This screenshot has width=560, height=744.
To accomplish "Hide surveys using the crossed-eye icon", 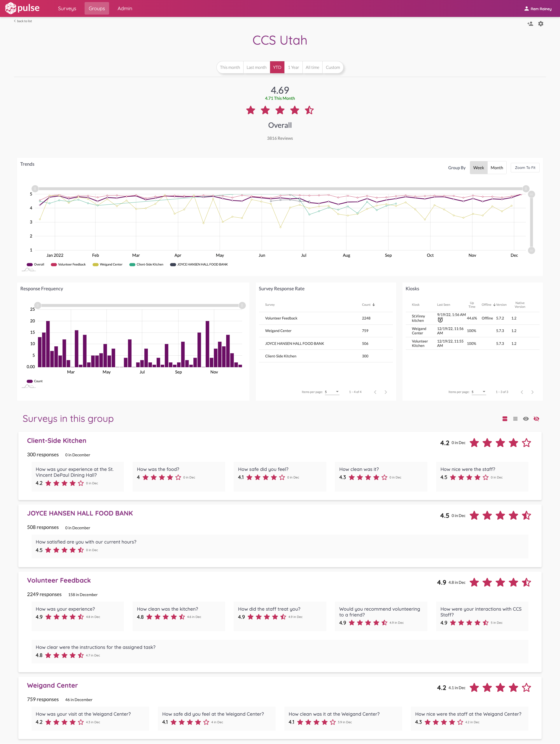I will [x=536, y=419].
